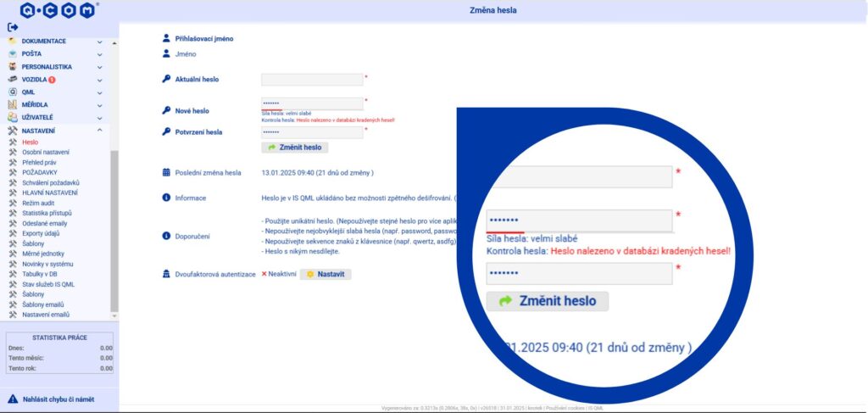Click the PERSONALISTIKA icon
Viewport: 868px width, 413px height.
(13, 66)
